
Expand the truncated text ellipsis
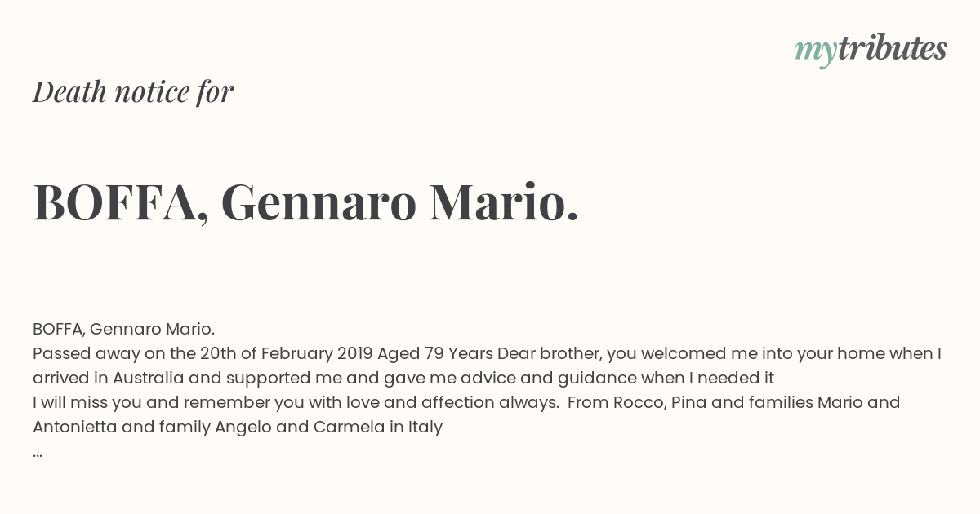[38, 454]
